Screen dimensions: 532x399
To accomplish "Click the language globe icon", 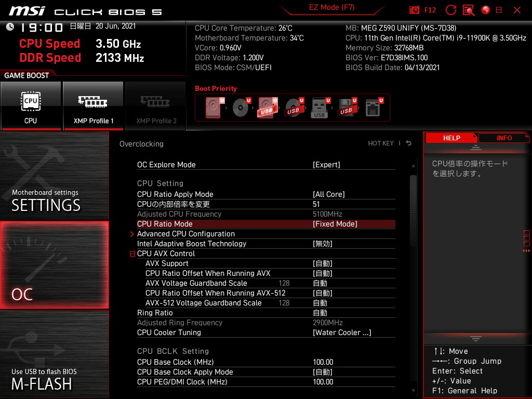I will click(486, 10).
